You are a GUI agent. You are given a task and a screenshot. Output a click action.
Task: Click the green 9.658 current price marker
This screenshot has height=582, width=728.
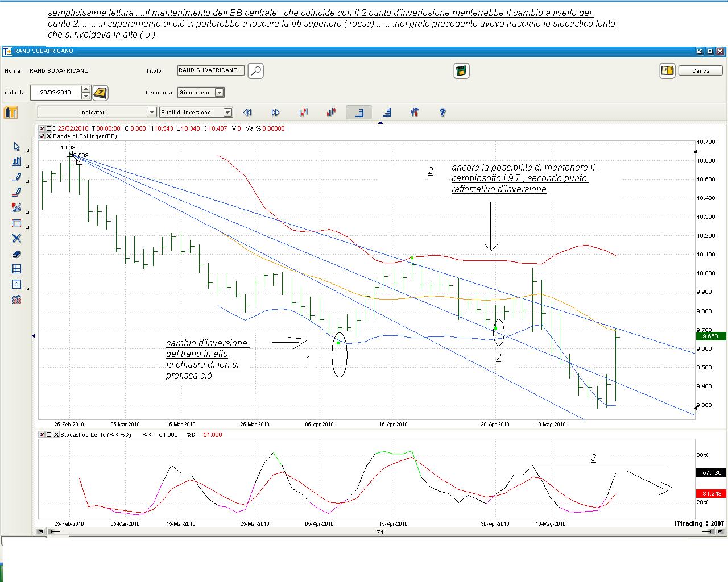tap(710, 336)
